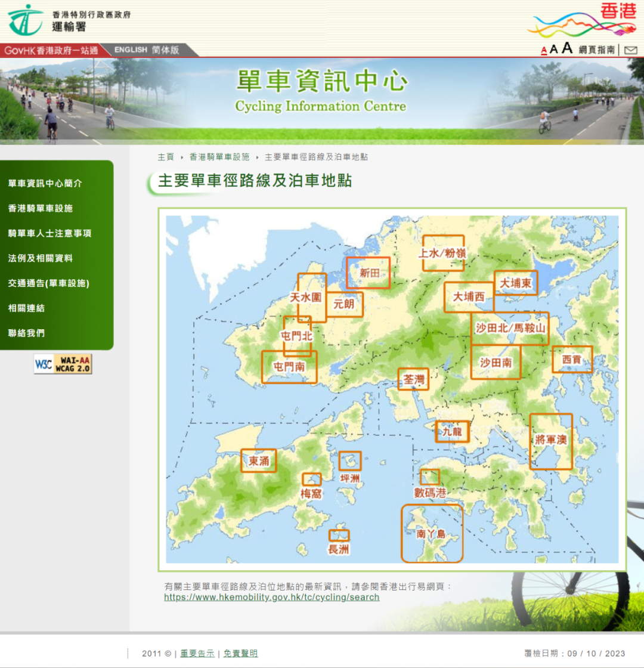Switch to the 简体版 version
The height and width of the screenshot is (668, 644).
[x=166, y=50]
